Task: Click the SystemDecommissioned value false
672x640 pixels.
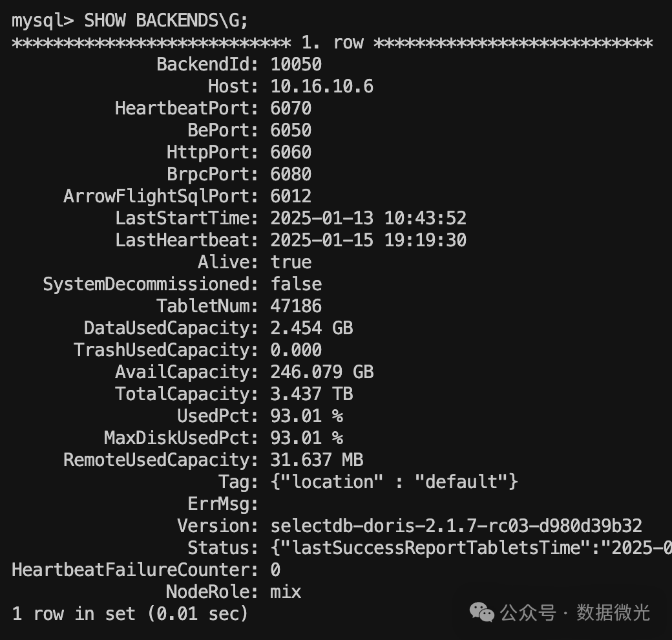Action: click(296, 284)
